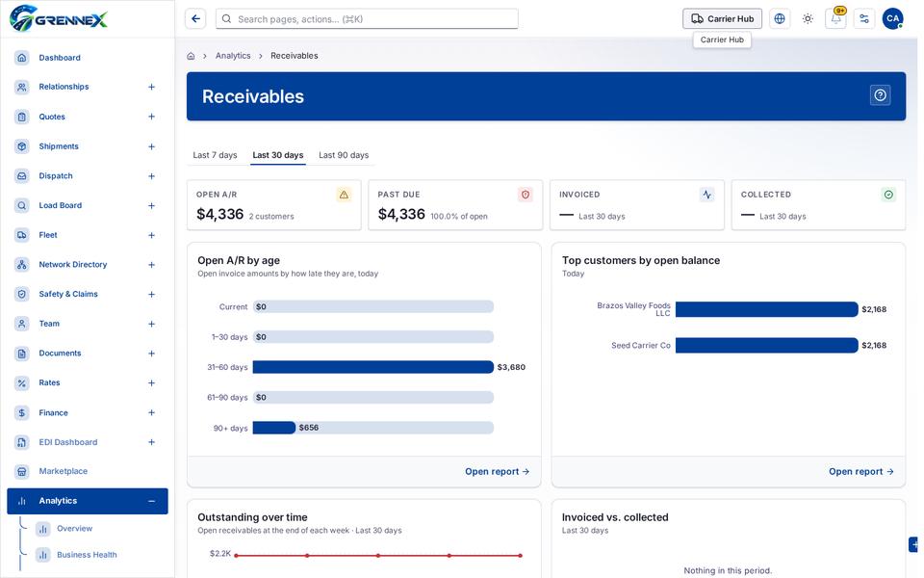The height and width of the screenshot is (578, 924).
Task: Expand the Relationships menu
Action: point(151,88)
